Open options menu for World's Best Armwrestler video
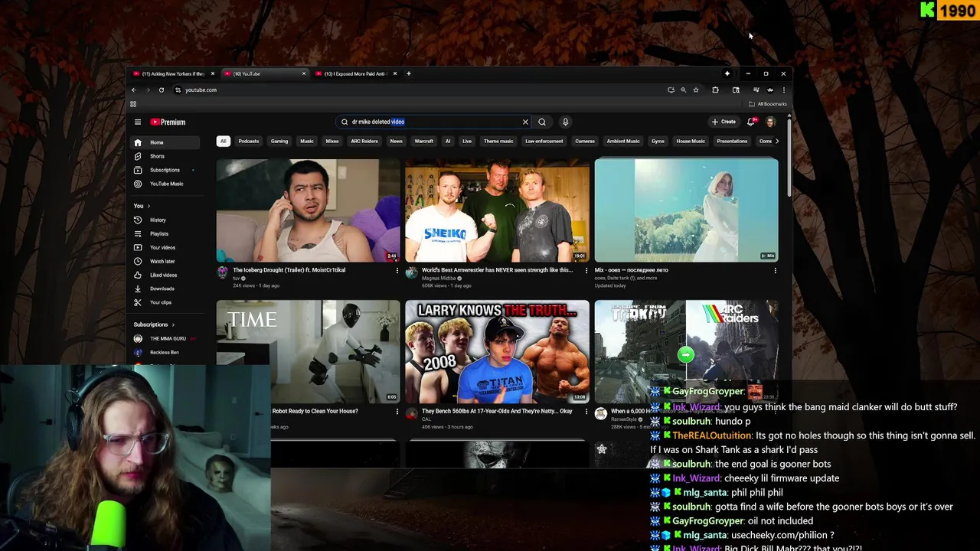This screenshot has height=551, width=980. (x=586, y=270)
